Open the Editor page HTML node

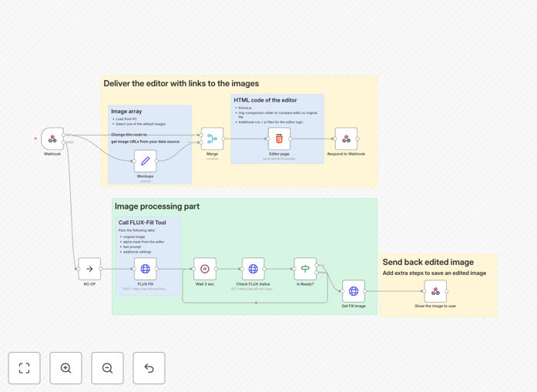point(279,139)
